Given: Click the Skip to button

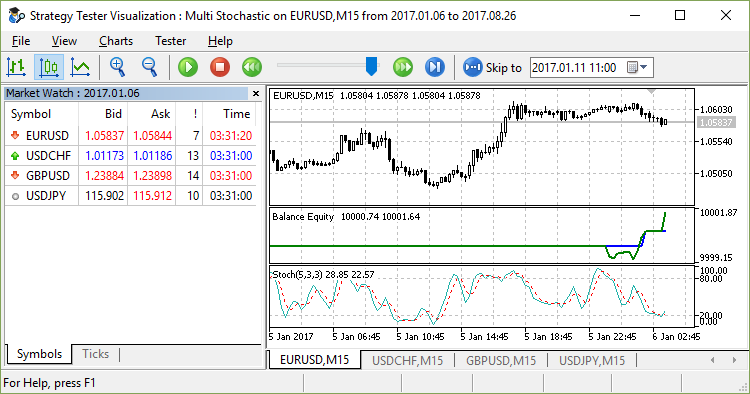Looking at the screenshot, I should 492,67.
